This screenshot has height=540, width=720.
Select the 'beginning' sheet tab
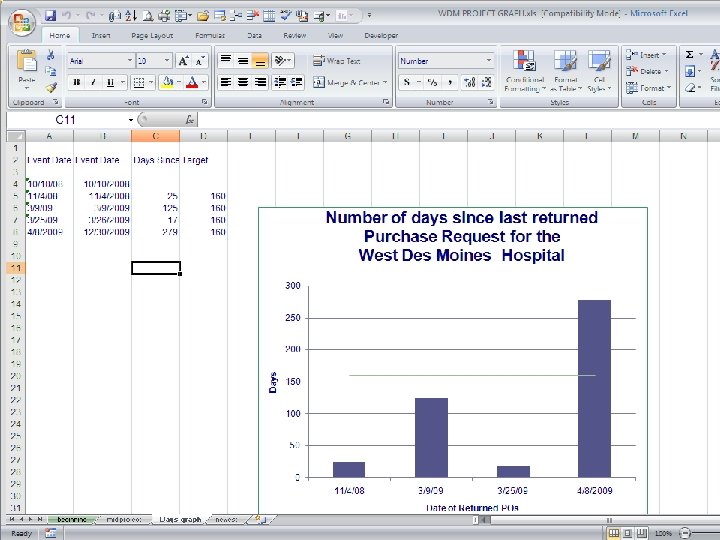(x=72, y=519)
